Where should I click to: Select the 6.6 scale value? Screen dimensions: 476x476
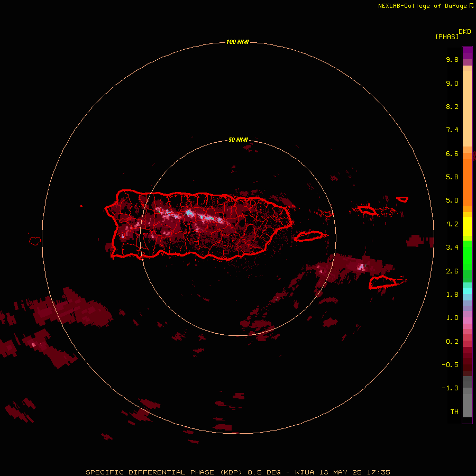pos(452,153)
